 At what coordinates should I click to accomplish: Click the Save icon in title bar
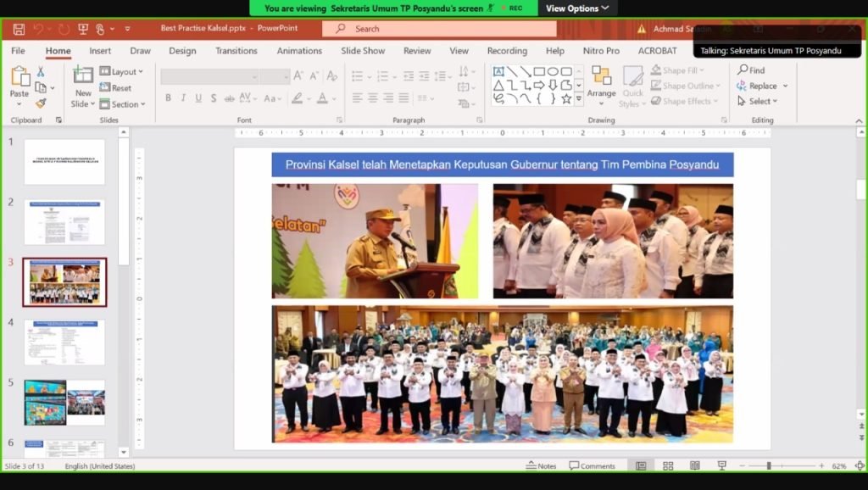tap(18, 29)
